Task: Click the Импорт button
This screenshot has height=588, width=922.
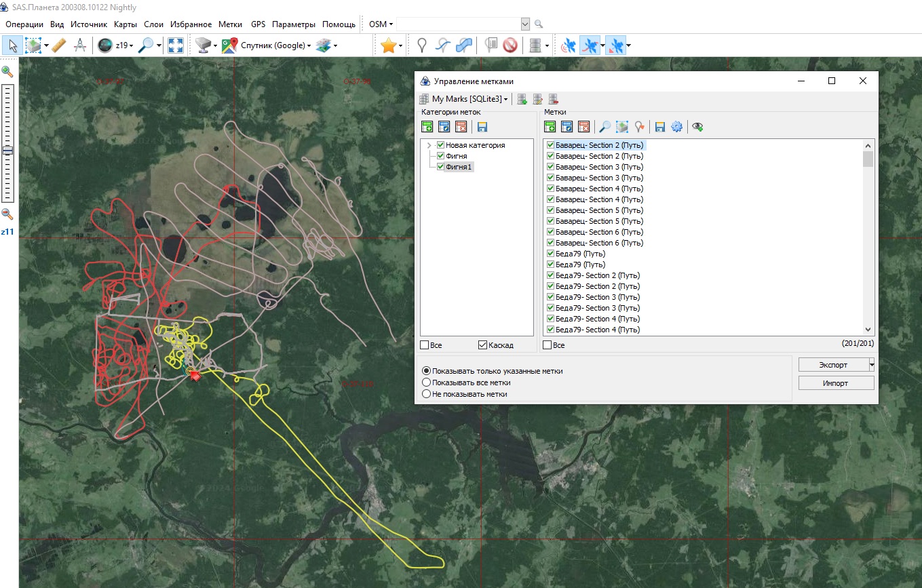Action: (836, 383)
